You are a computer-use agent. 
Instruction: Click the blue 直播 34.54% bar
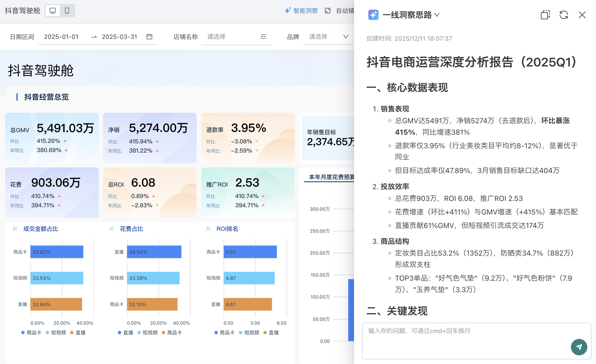click(x=154, y=252)
